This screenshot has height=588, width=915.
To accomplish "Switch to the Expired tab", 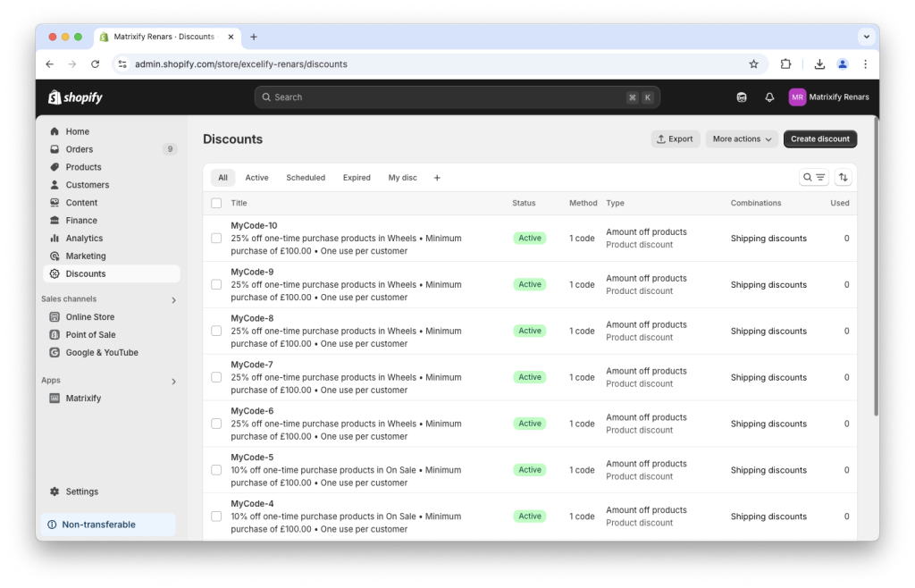I will [356, 177].
